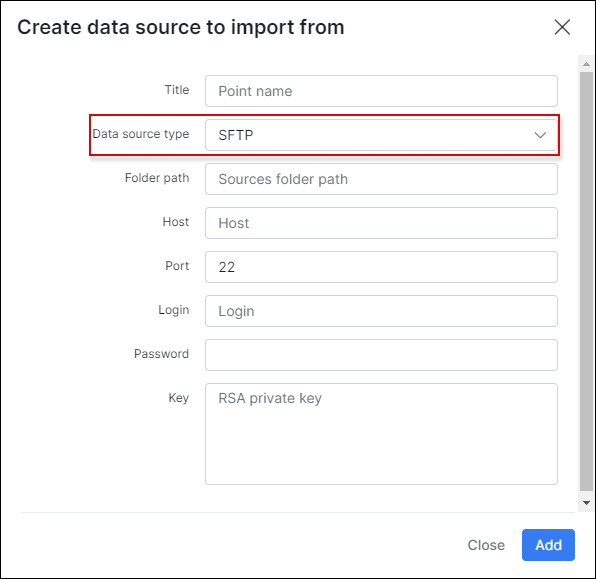
Task: Click the "Password" label
Action: (161, 354)
